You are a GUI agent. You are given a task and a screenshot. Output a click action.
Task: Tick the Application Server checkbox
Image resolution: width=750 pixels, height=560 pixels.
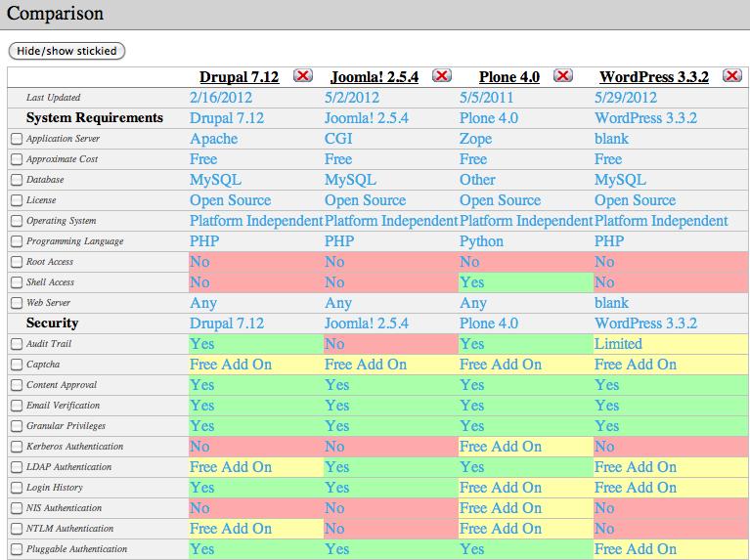tap(17, 139)
